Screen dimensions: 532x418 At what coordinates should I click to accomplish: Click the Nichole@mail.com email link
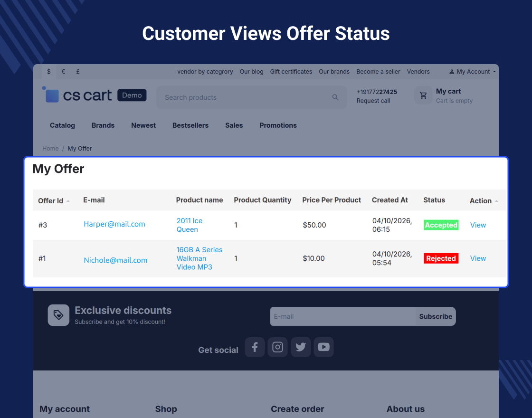(115, 260)
